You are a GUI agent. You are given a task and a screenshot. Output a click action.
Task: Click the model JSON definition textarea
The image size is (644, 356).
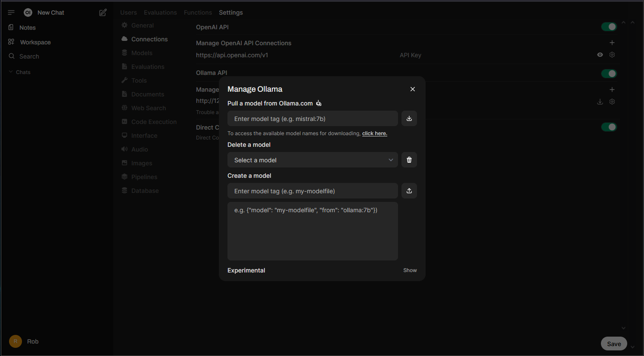click(313, 231)
